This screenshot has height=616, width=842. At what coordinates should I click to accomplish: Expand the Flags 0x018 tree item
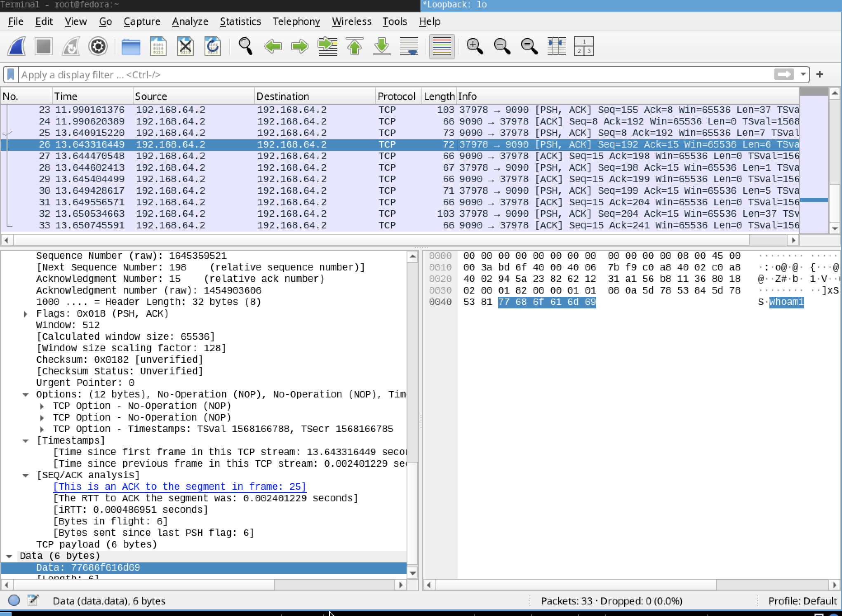tap(26, 314)
